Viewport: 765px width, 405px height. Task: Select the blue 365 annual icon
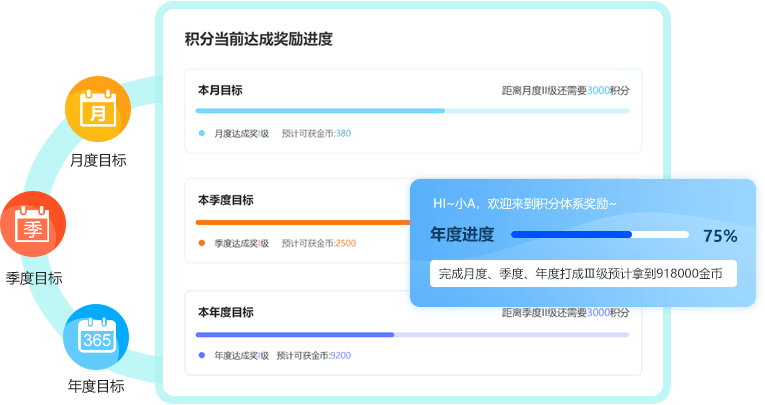click(96, 337)
